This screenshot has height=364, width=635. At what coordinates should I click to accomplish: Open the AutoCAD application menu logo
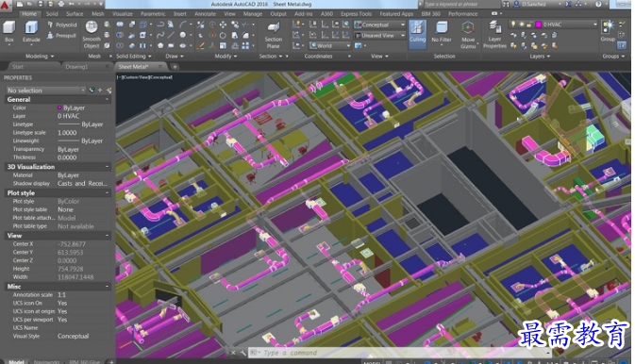tap(6, 5)
